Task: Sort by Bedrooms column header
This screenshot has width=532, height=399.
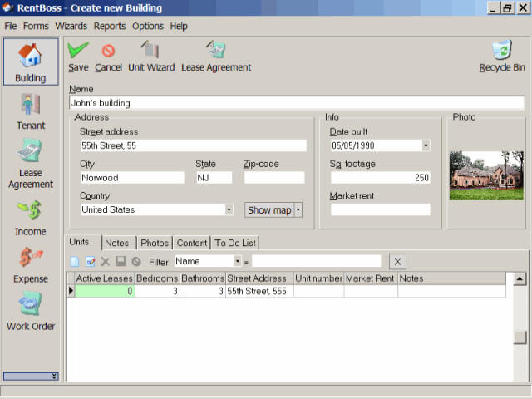Action: point(157,278)
